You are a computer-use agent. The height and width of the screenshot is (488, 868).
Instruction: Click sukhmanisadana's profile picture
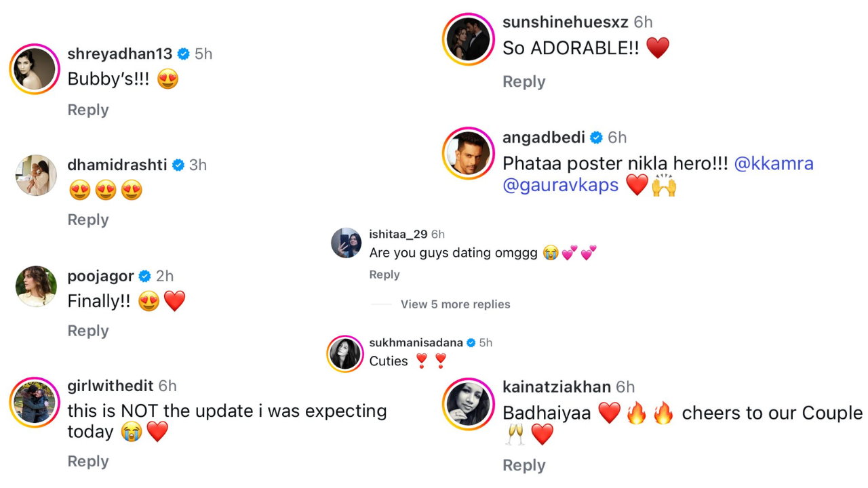click(345, 354)
